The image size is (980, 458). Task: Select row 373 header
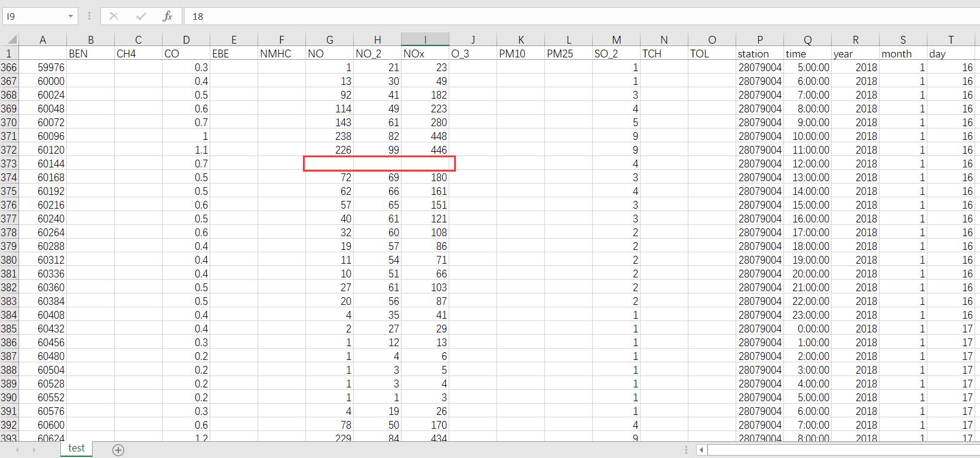[9, 164]
